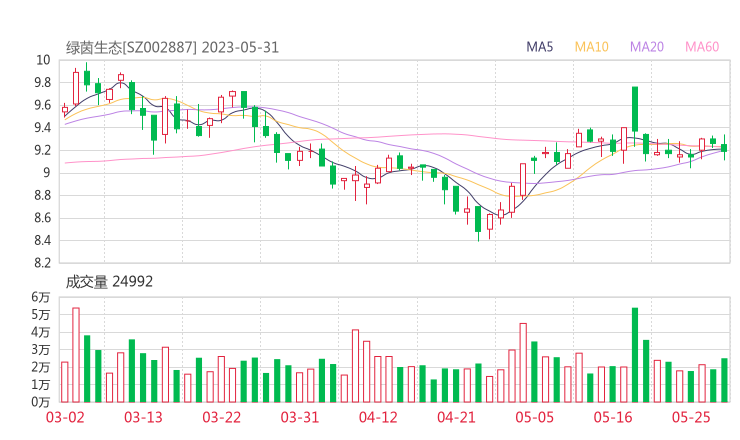Click the 05-25 date axis label

click(691, 417)
